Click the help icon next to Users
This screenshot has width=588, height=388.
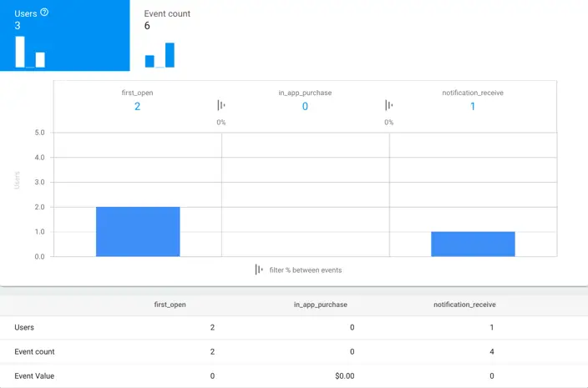[x=44, y=13]
